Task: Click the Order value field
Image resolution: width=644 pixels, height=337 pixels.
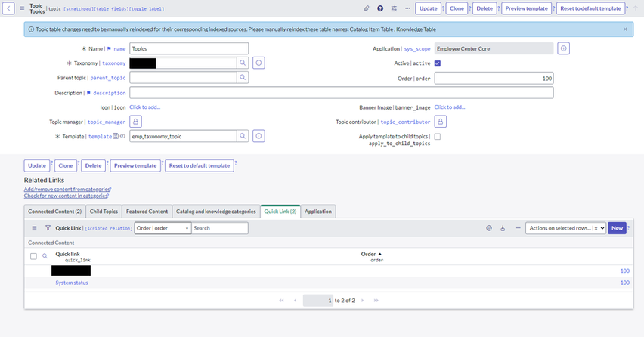Action: (494, 78)
